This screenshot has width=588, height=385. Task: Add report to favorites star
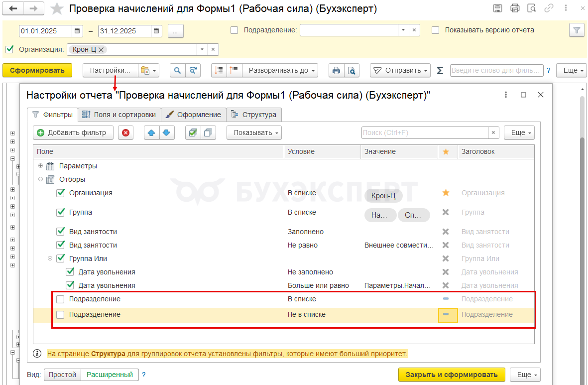click(58, 8)
